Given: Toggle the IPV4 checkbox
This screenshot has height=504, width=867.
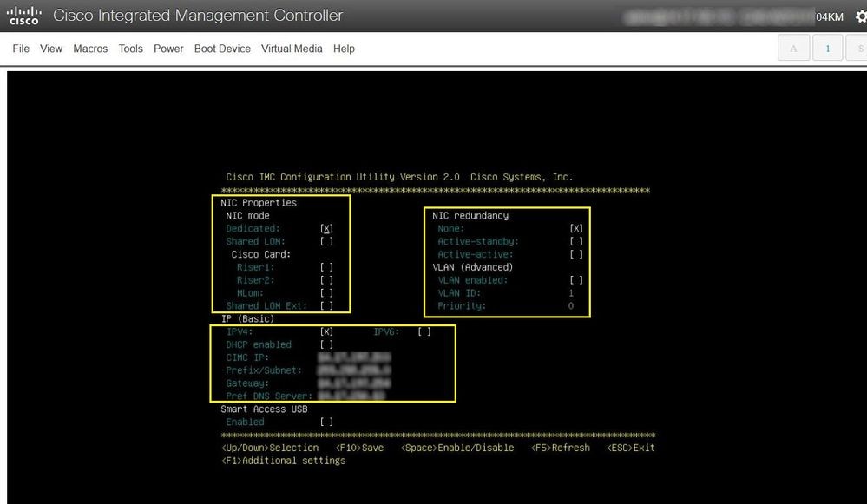Looking at the screenshot, I should [327, 331].
